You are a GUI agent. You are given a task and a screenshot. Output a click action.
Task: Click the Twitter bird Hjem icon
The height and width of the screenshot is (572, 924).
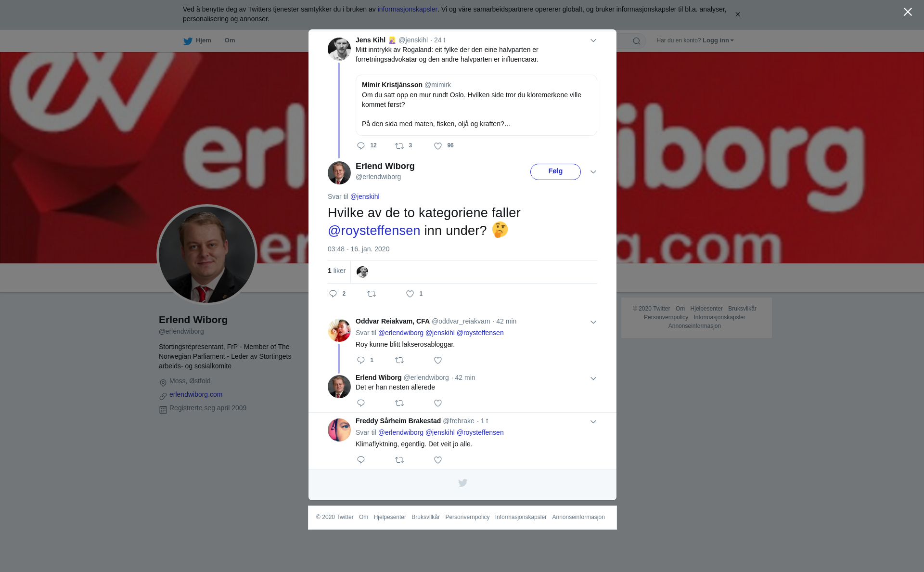tap(188, 41)
